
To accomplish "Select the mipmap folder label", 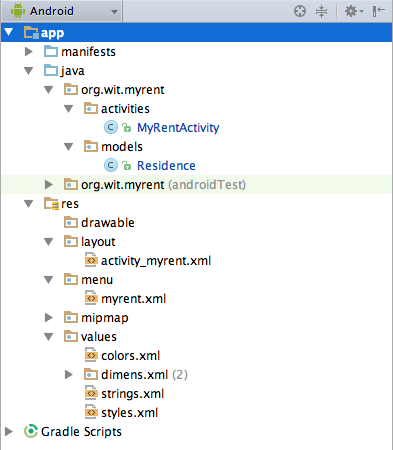I will [105, 318].
